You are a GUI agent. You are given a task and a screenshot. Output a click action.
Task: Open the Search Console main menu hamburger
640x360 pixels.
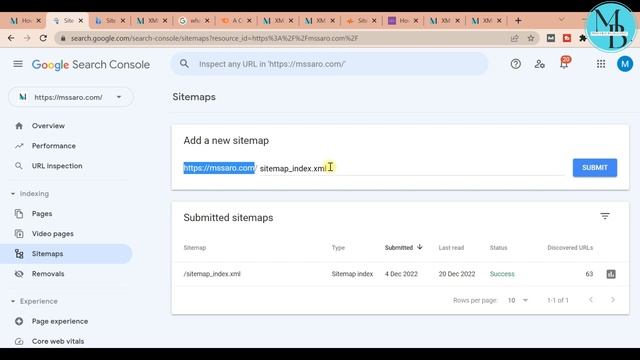coord(18,64)
